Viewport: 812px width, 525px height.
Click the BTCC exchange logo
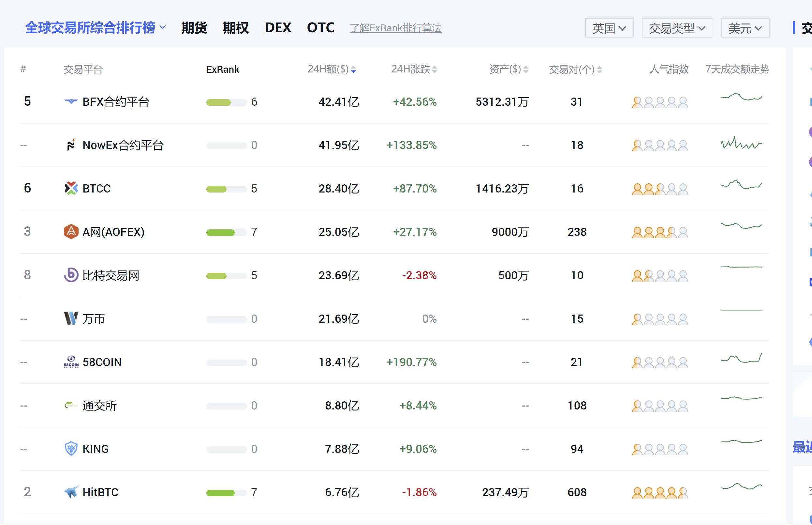click(x=71, y=189)
